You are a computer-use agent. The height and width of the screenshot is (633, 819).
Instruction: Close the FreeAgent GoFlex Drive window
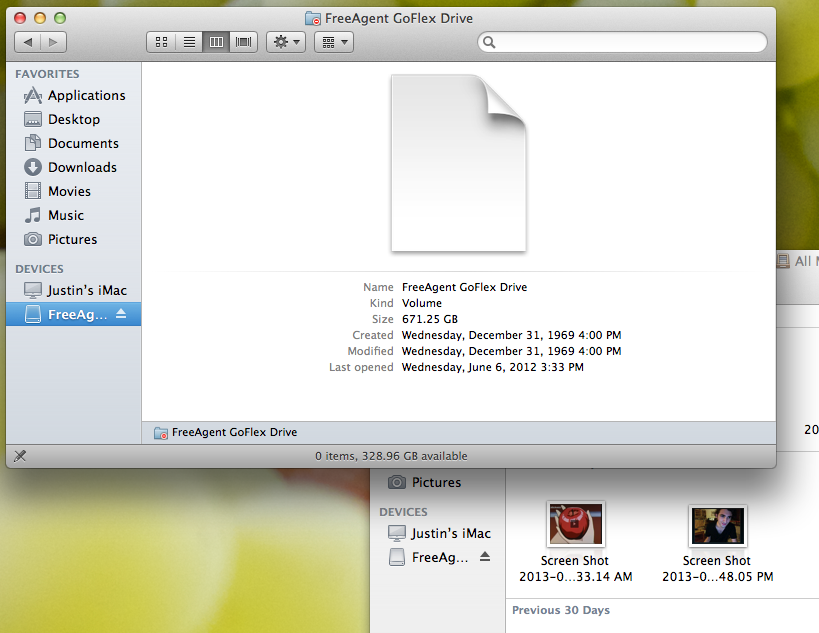(x=20, y=18)
